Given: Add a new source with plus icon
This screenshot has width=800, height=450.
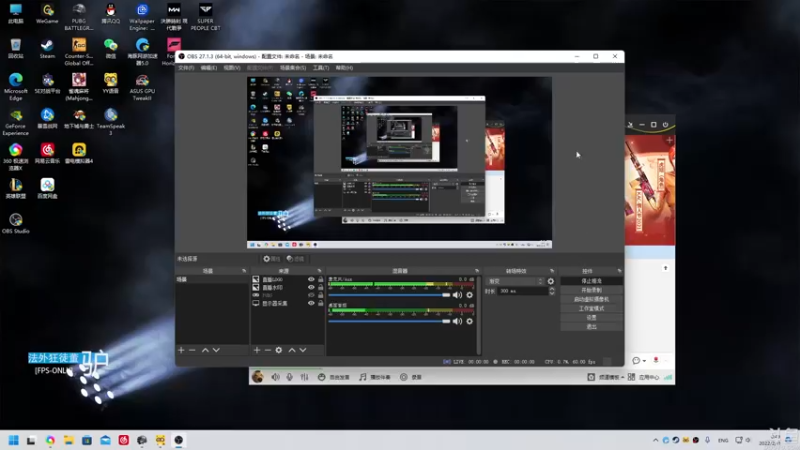Looking at the screenshot, I should click(x=257, y=350).
